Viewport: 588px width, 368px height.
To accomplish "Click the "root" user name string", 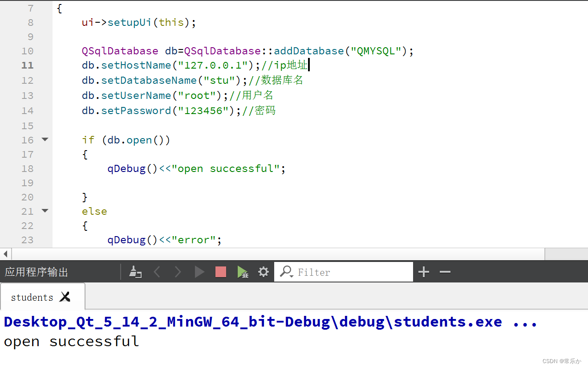I will [x=197, y=95].
